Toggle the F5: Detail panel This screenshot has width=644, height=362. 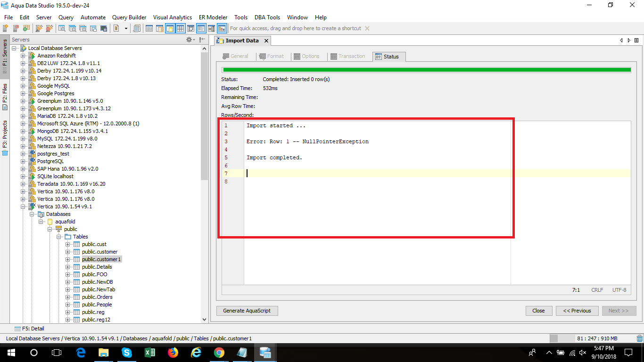[x=29, y=329]
